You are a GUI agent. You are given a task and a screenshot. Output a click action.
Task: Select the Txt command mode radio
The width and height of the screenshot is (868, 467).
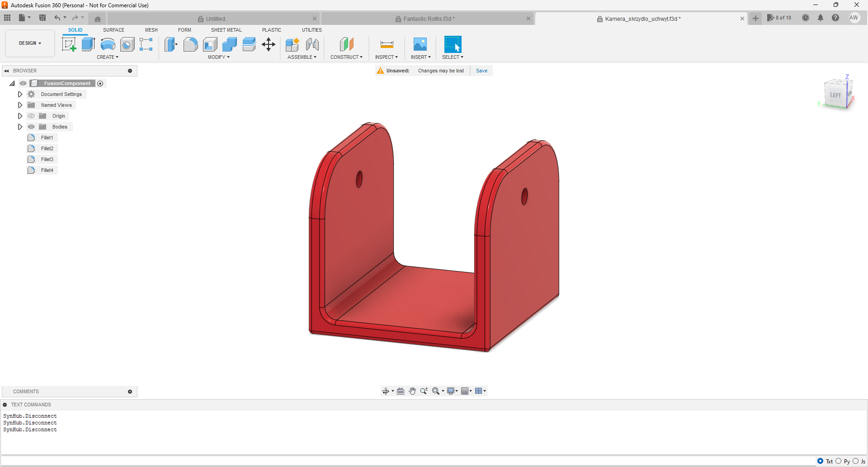(x=820, y=461)
